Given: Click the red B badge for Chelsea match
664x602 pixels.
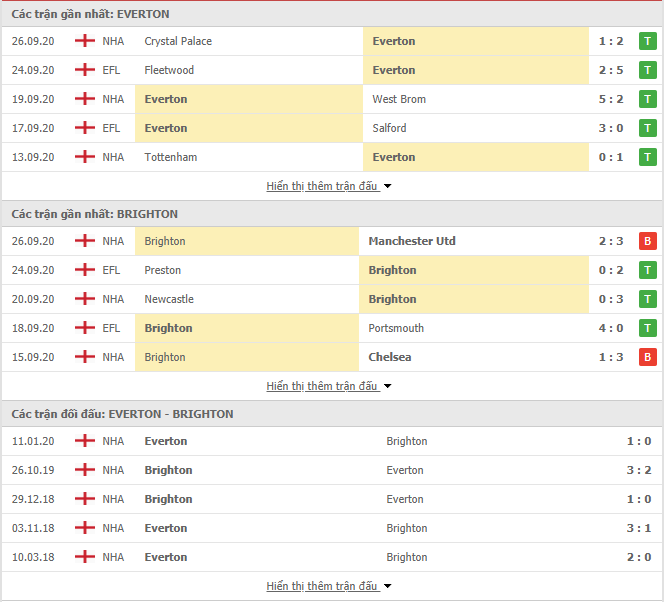Looking at the screenshot, I should click(648, 357).
